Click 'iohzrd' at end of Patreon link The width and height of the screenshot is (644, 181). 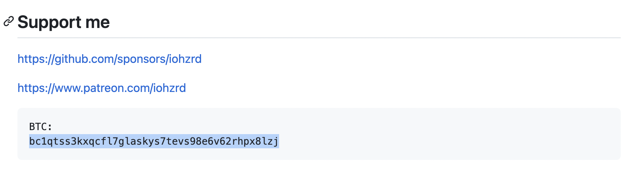(170, 88)
